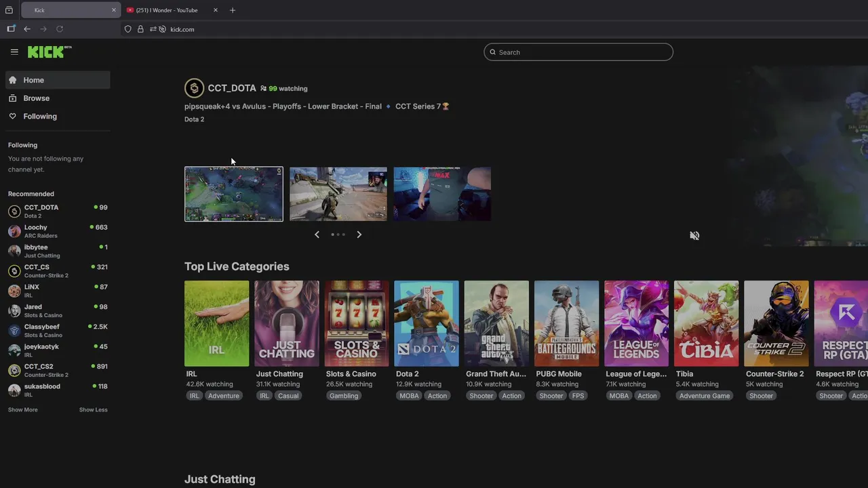Open recommended channel sukasblood
This screenshot has width=868, height=488.
pyautogui.click(x=58, y=390)
